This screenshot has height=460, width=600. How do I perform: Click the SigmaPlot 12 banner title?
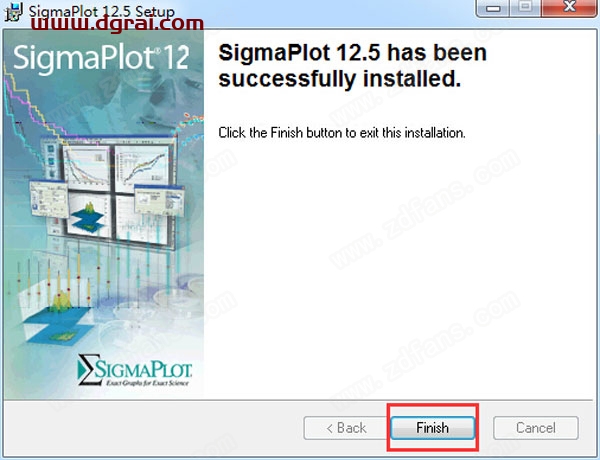click(x=101, y=57)
